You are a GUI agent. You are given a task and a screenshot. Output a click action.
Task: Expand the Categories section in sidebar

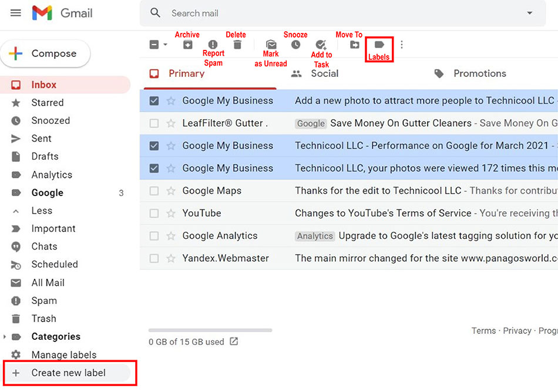(5, 337)
